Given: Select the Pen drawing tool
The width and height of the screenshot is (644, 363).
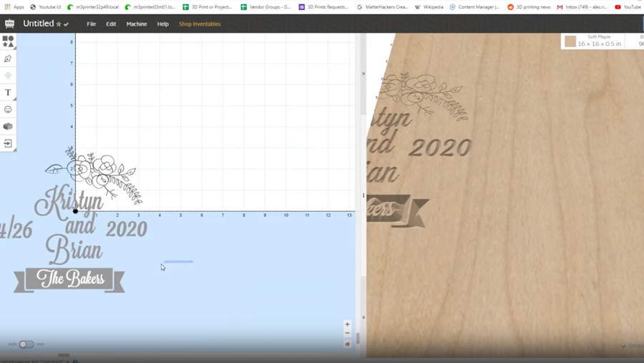Looking at the screenshot, I should pos(8,59).
